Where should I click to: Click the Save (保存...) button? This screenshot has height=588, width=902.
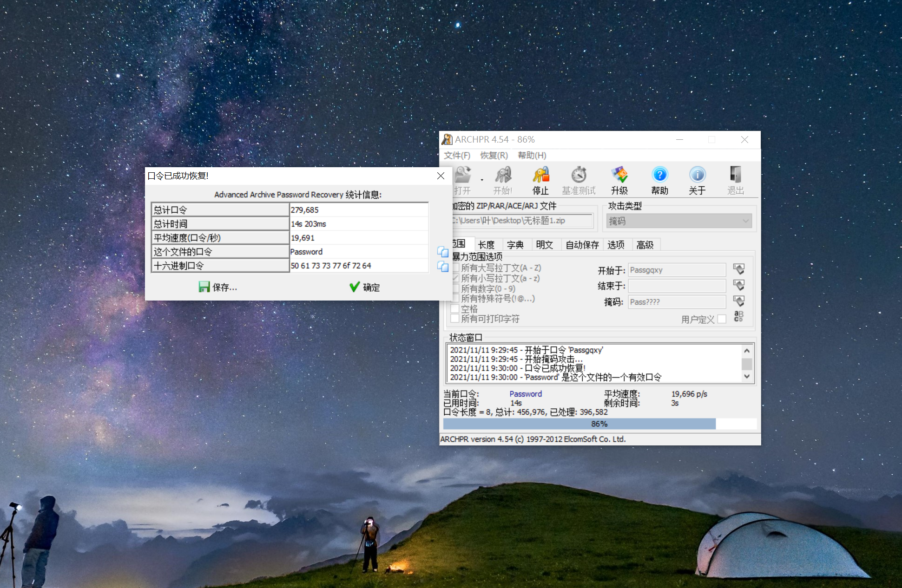(x=217, y=287)
